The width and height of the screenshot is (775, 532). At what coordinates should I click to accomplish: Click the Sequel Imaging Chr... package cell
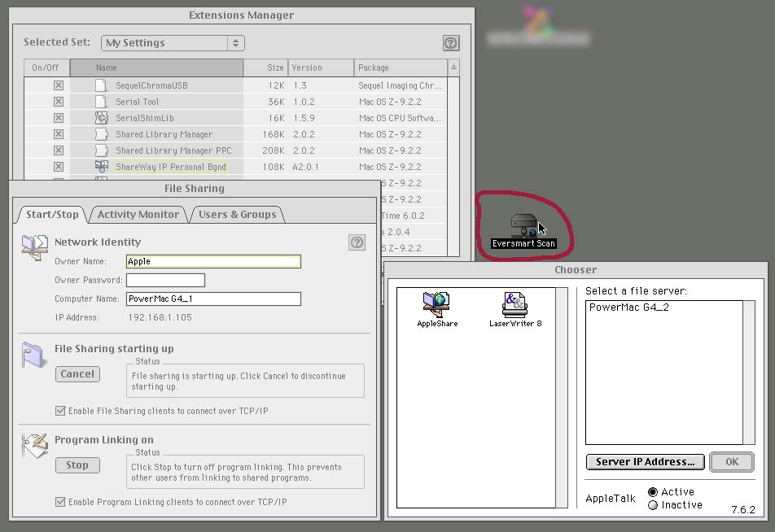click(x=400, y=85)
